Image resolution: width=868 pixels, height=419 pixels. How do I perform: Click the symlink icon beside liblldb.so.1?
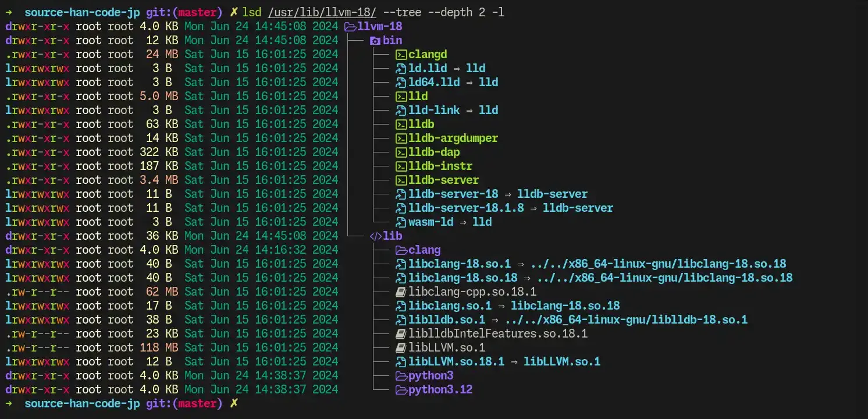[x=401, y=319]
